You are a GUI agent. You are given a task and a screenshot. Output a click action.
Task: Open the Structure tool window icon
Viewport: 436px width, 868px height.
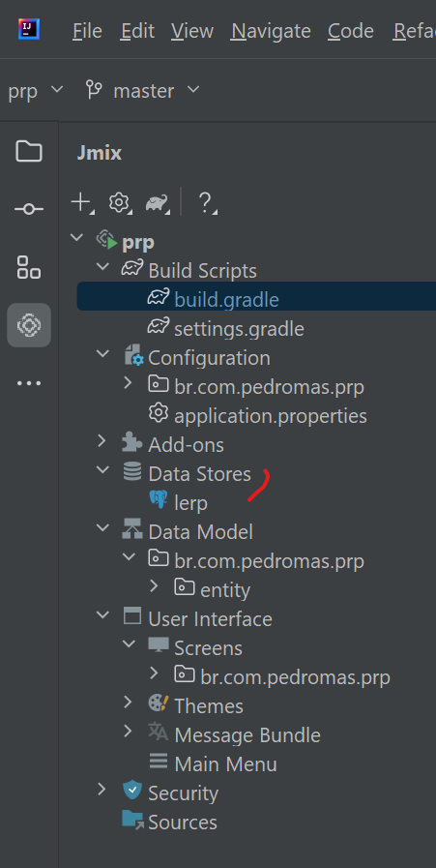tap(29, 267)
